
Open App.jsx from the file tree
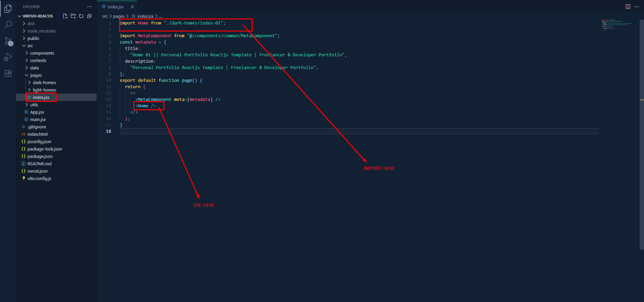point(56,112)
